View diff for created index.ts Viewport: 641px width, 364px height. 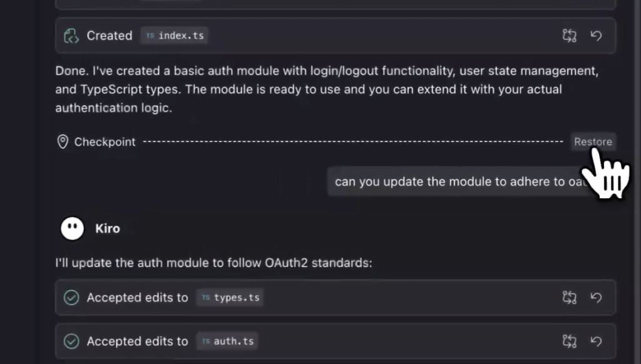(x=569, y=36)
